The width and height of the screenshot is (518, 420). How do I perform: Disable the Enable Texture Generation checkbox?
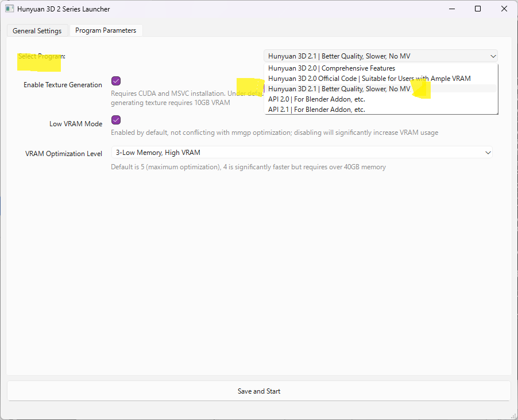116,81
